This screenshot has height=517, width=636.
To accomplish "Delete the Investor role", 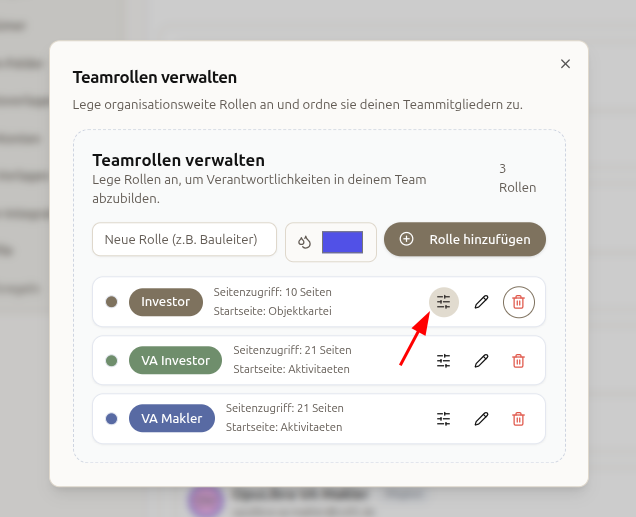I will point(519,302).
